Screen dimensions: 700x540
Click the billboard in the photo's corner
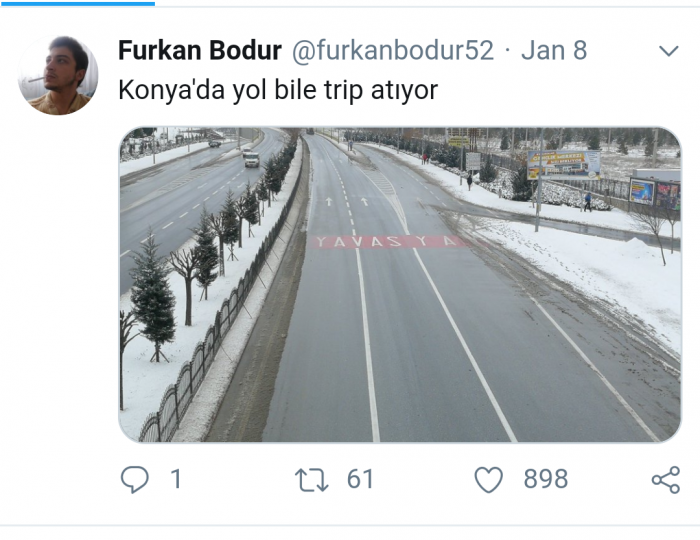click(564, 165)
